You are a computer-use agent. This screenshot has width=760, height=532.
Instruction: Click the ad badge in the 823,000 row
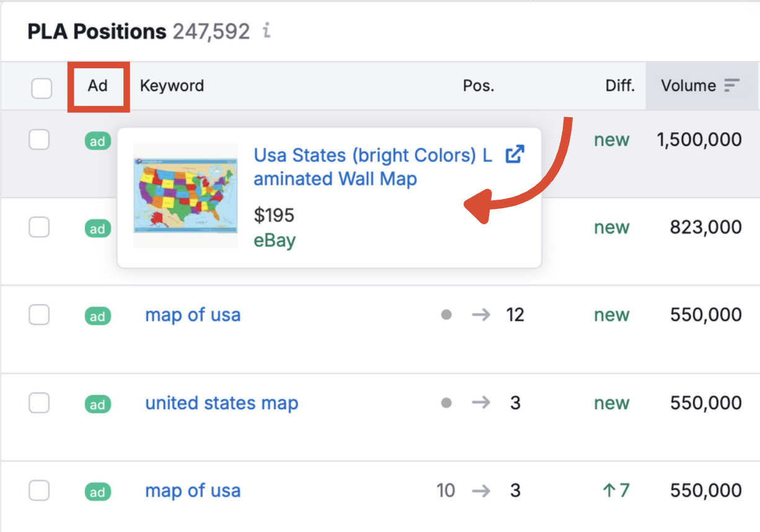(97, 229)
